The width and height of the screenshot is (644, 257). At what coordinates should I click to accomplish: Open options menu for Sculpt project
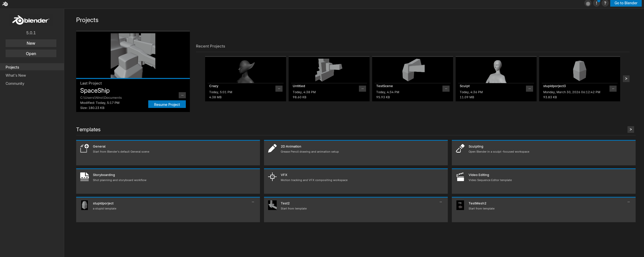[530, 89]
